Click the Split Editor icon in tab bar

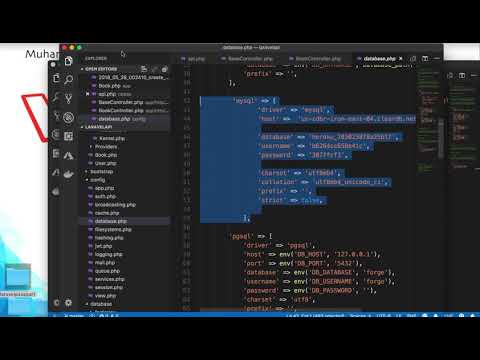(425, 58)
